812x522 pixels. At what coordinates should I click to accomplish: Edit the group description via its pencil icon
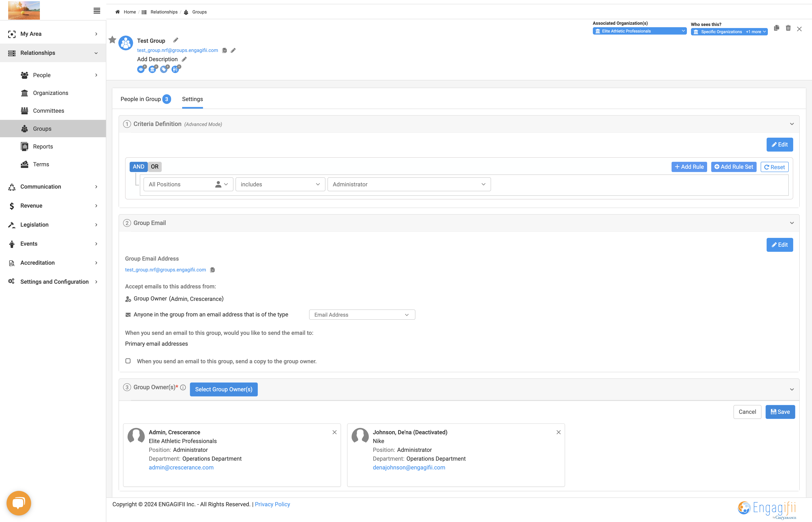pos(184,59)
